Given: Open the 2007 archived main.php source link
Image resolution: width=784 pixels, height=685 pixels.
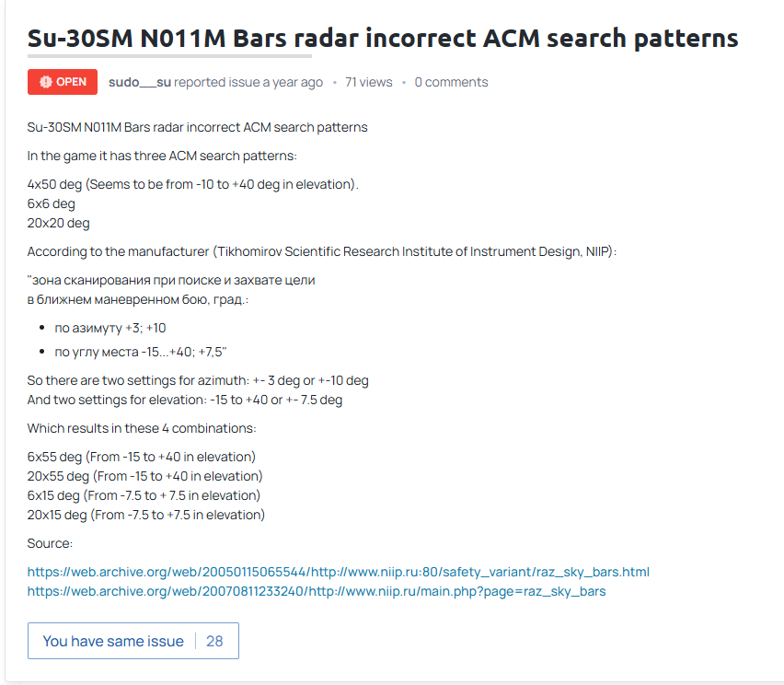Looking at the screenshot, I should coord(317,591).
